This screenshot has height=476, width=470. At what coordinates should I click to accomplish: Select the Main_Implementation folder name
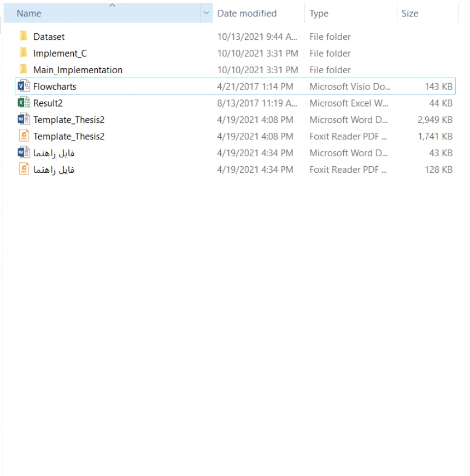point(78,70)
